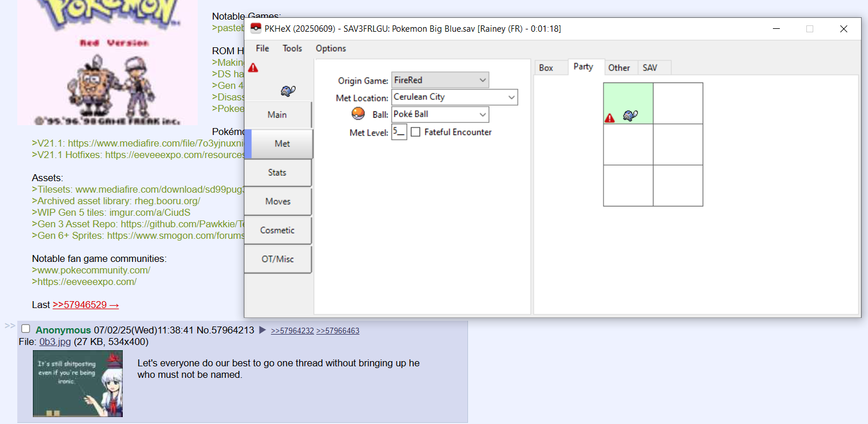Switch to the Main editor tab
This screenshot has width=868, height=424.
278,115
